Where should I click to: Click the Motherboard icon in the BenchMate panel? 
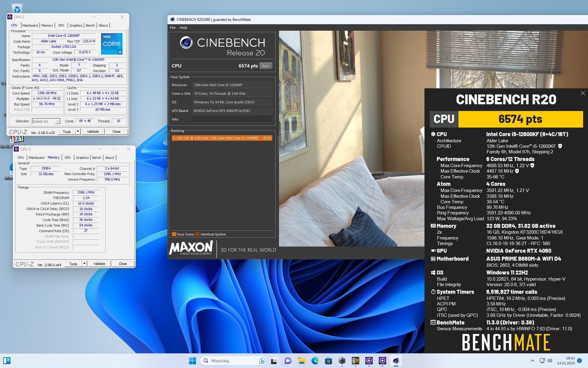433,259
